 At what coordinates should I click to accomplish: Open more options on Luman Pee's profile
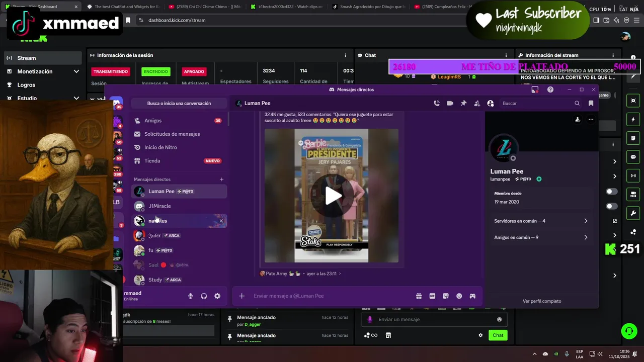(591, 119)
